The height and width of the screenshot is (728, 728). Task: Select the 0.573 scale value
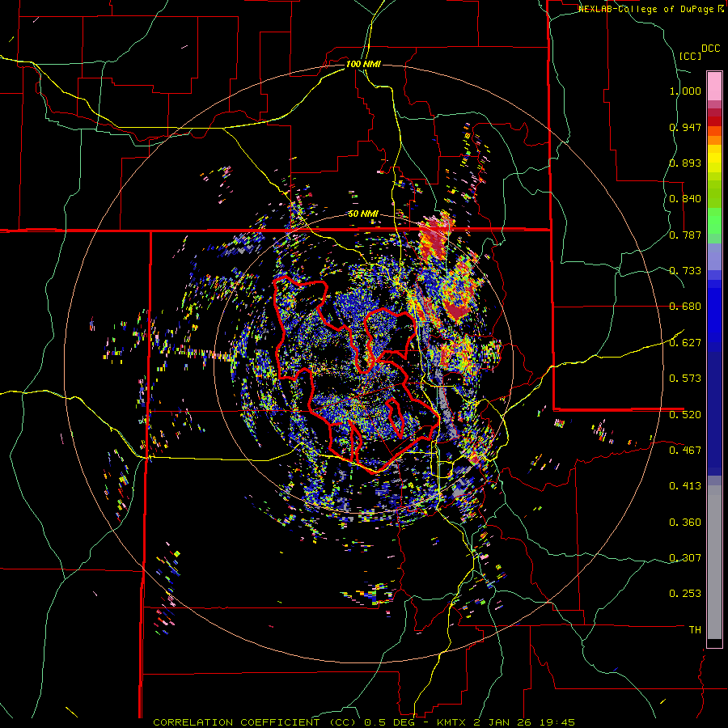pos(685,379)
